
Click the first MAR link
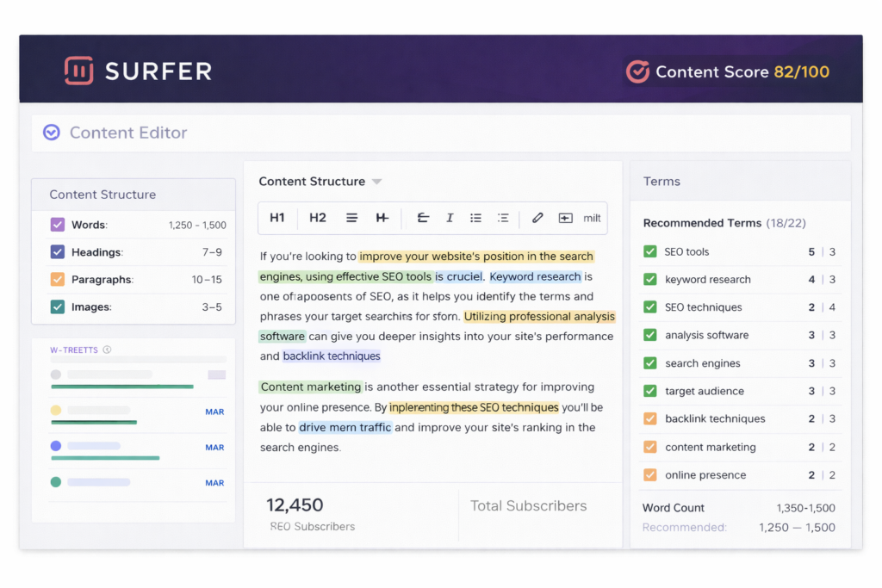[214, 412]
